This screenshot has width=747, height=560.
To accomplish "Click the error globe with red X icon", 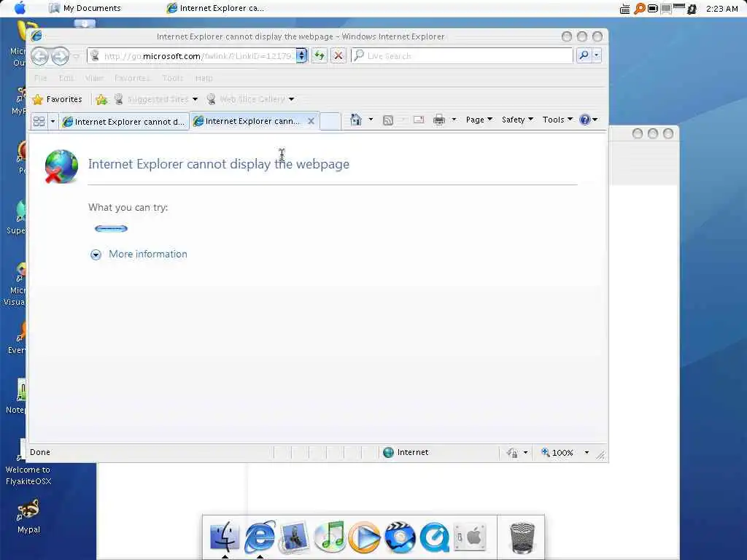I will (61, 166).
